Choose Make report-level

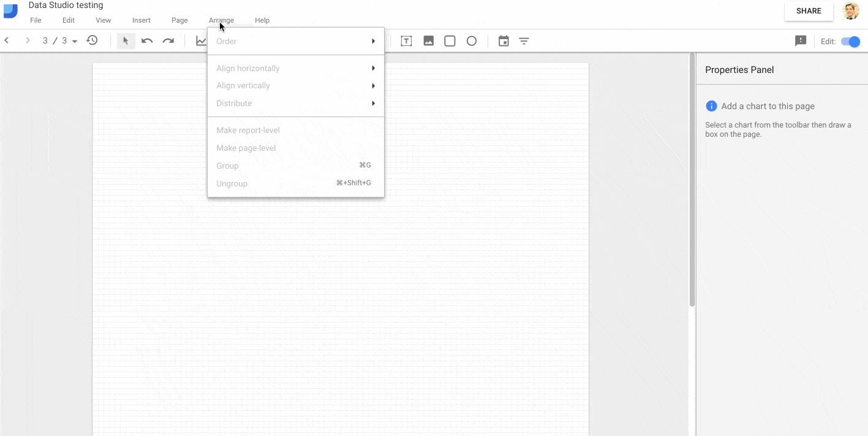point(296,131)
